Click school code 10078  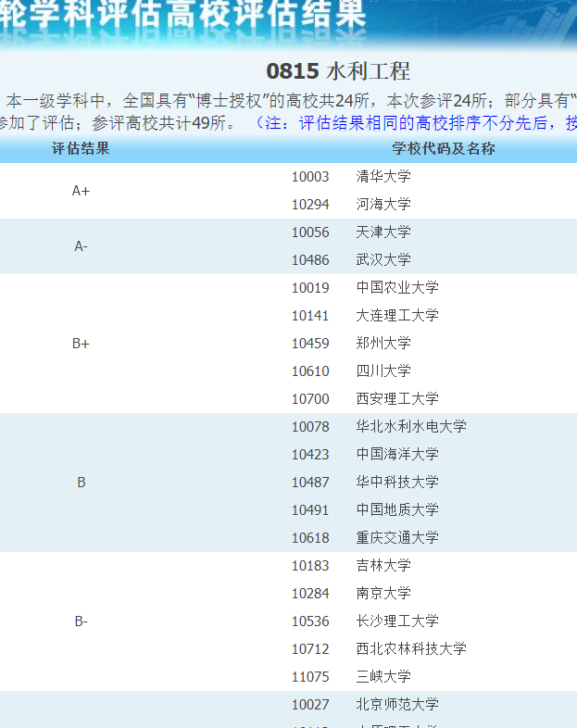point(310,427)
